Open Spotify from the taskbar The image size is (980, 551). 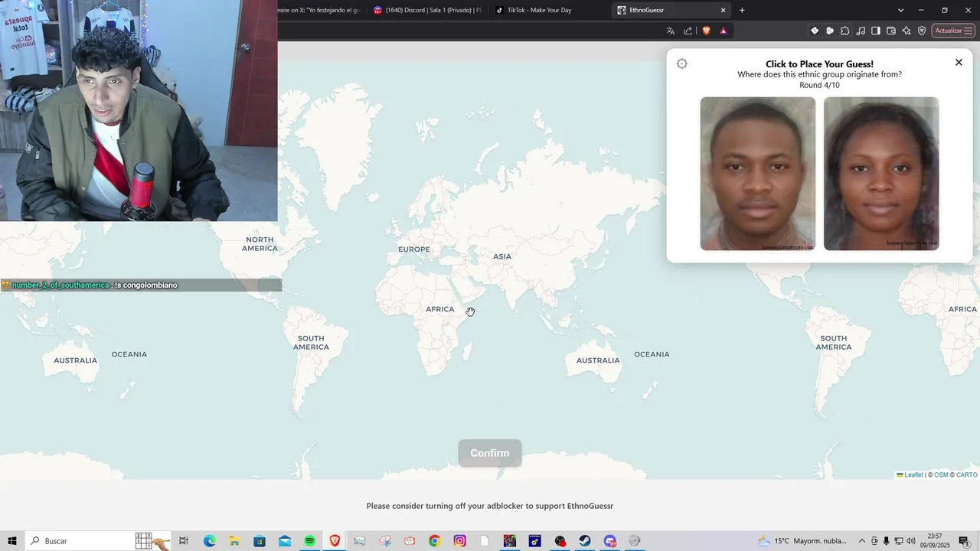click(309, 541)
